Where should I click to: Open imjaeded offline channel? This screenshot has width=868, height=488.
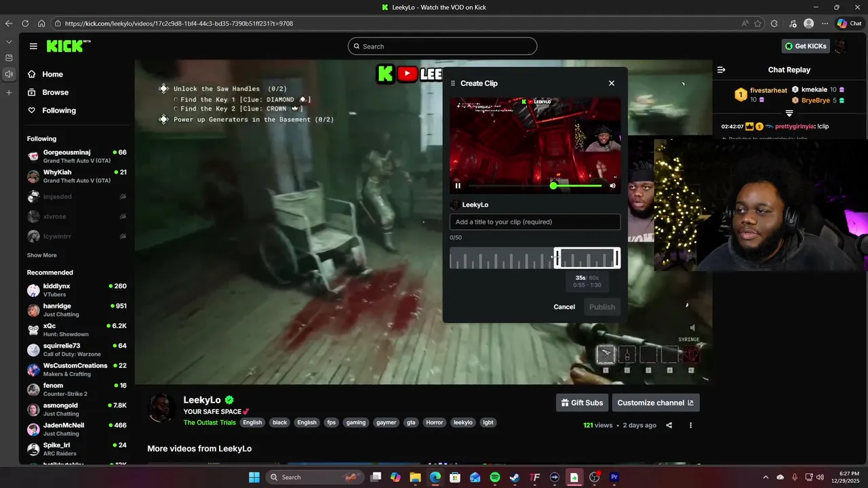click(77, 197)
